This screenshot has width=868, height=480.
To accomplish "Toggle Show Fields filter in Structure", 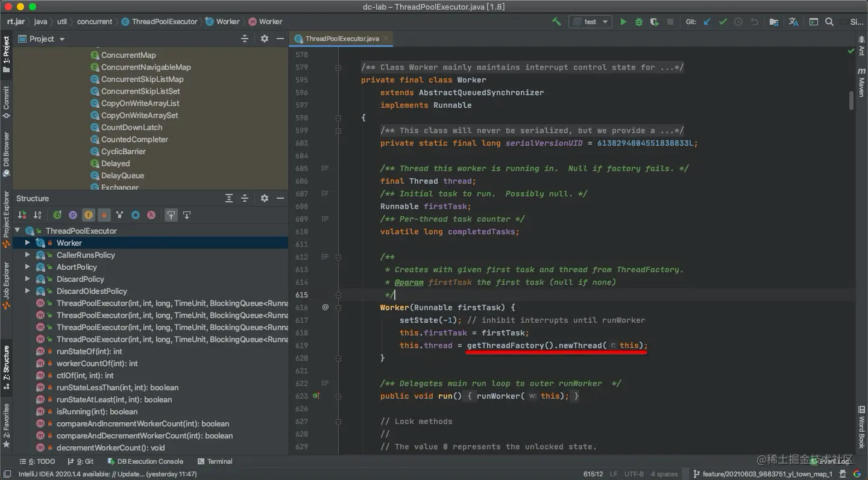I will point(89,215).
